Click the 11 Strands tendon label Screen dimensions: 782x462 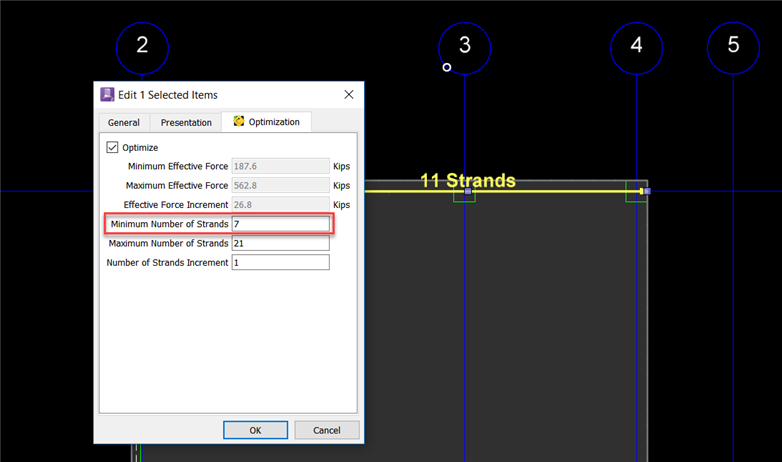pos(468,180)
